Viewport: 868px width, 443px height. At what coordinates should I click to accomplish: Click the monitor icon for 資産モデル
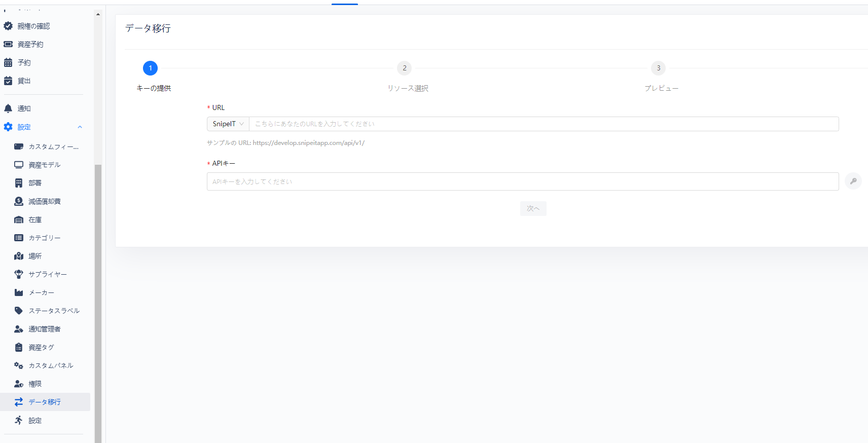(19, 165)
